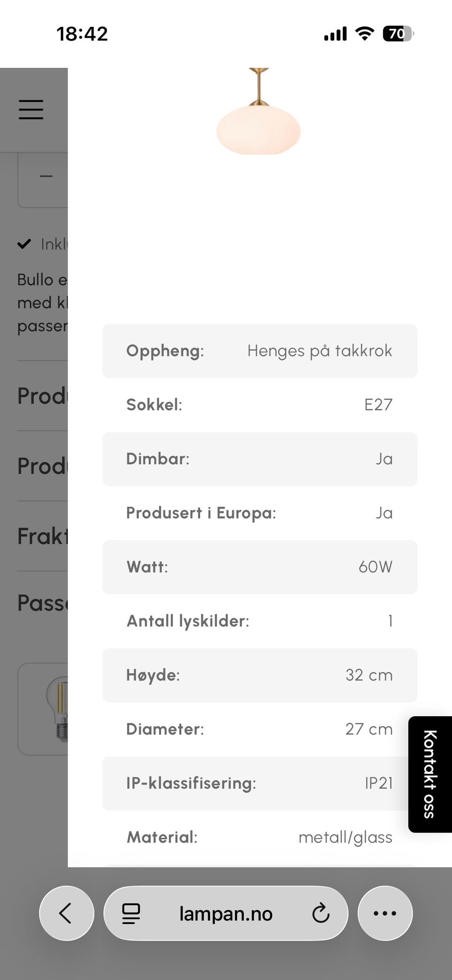Screen dimensions: 452x980
Task: Expand the second Produ accordion section
Action: [x=42, y=466]
